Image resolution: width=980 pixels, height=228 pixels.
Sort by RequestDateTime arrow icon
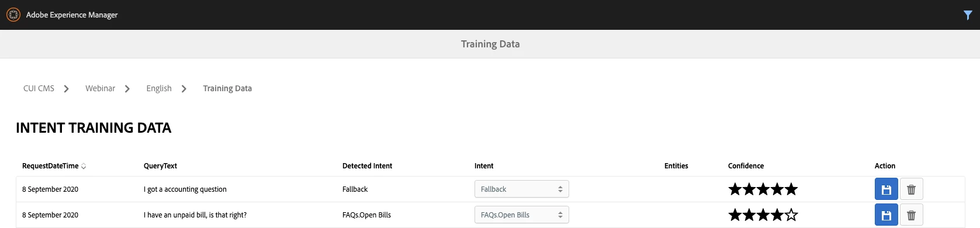pyautogui.click(x=84, y=166)
